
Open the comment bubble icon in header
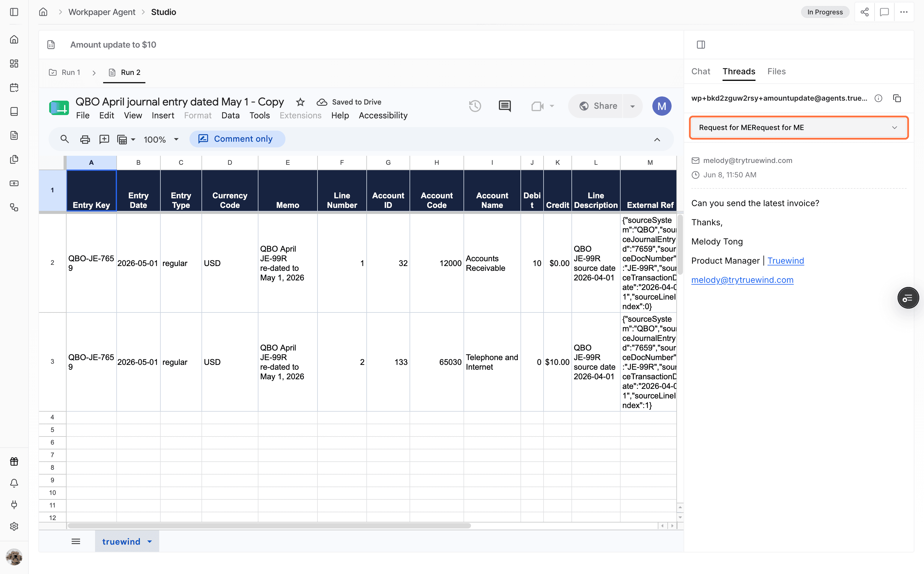884,12
